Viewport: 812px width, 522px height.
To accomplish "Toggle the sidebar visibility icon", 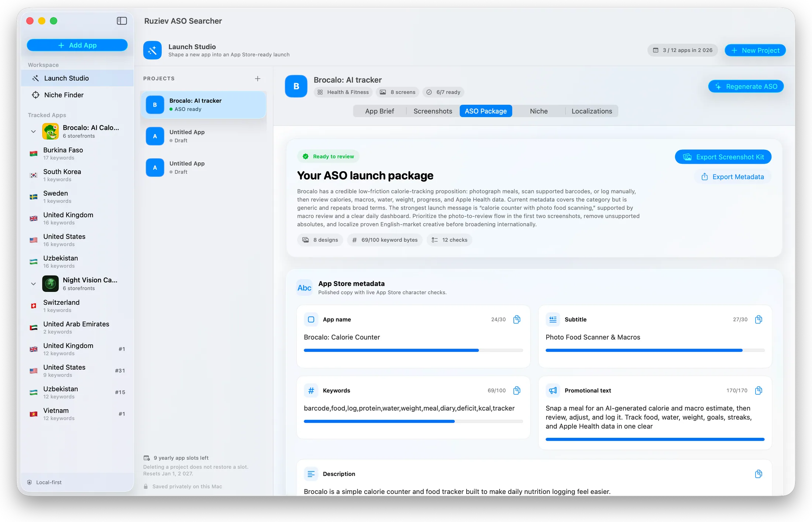I will pos(122,21).
